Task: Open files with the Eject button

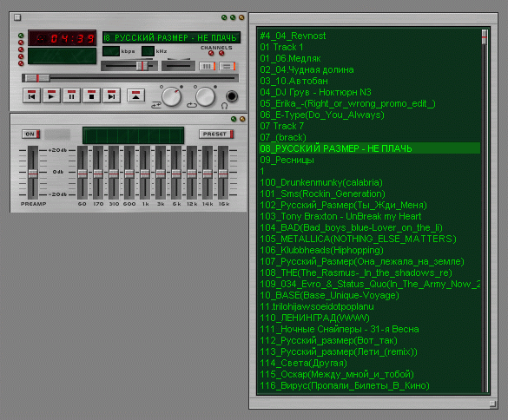Action: (x=135, y=95)
